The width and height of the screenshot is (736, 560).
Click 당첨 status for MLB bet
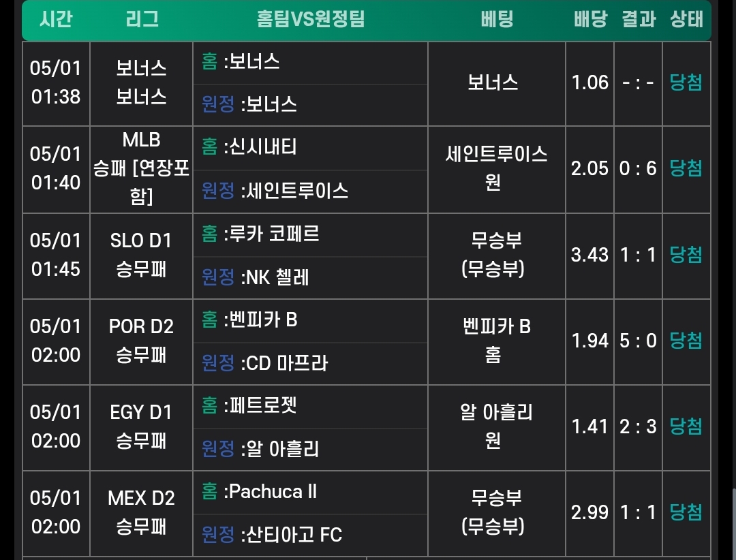(x=686, y=168)
